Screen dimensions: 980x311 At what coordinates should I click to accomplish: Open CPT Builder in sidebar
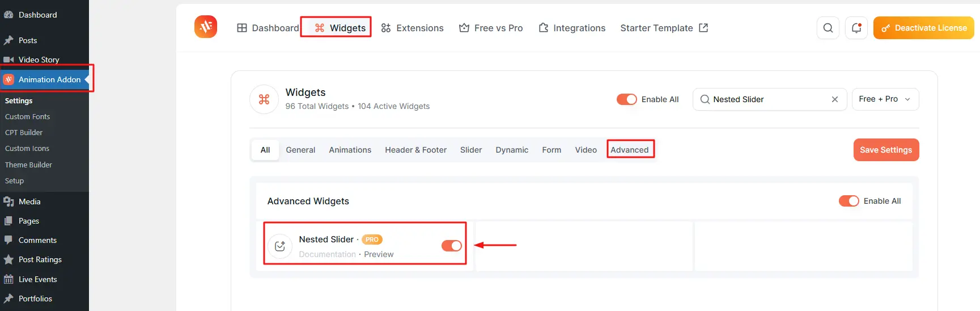(24, 132)
